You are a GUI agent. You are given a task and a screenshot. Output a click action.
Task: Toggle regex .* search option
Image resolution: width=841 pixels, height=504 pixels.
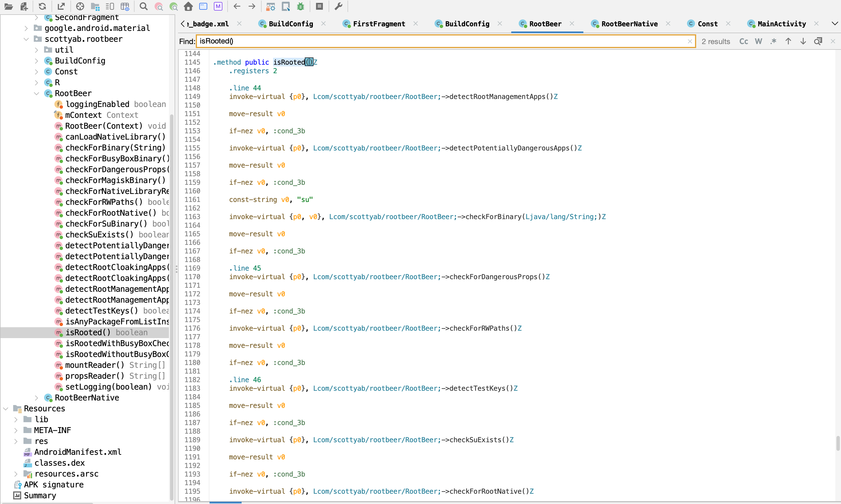coord(773,41)
